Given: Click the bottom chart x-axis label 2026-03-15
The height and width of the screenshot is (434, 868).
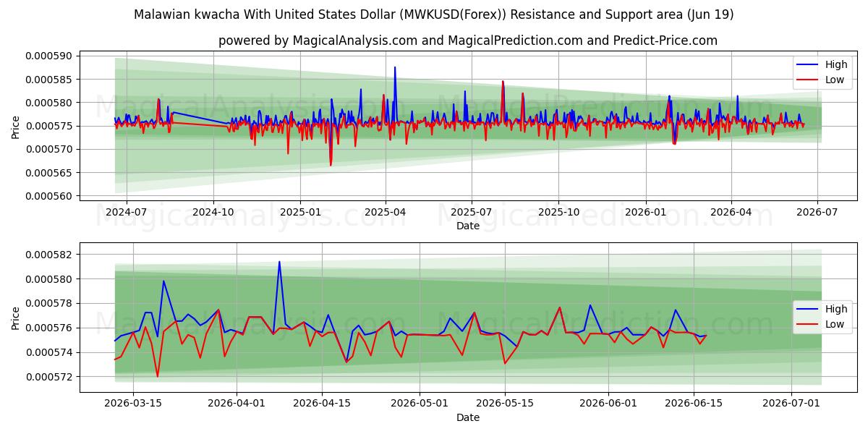Looking at the screenshot, I should pos(133,404).
